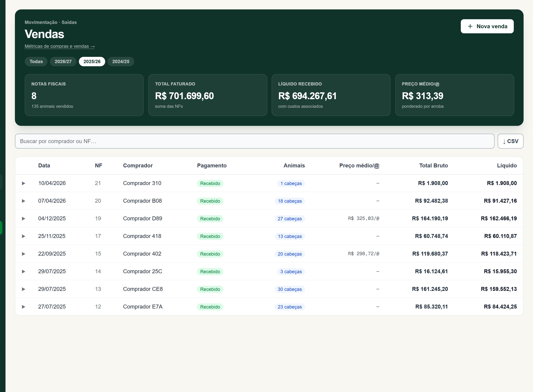The width and height of the screenshot is (533, 392).
Task: Click the plus icon on Nova venda
Action: point(470,26)
